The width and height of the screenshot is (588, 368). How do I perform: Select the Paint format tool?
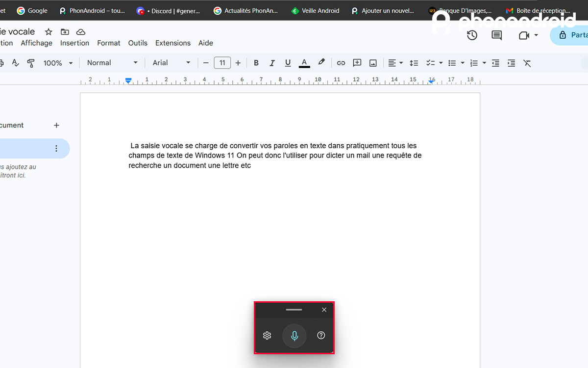(30, 63)
